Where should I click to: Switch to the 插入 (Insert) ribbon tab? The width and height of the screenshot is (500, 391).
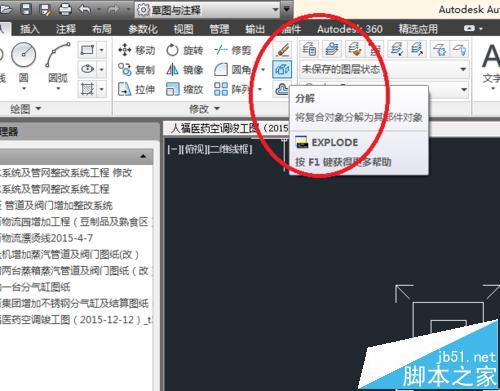pos(30,29)
